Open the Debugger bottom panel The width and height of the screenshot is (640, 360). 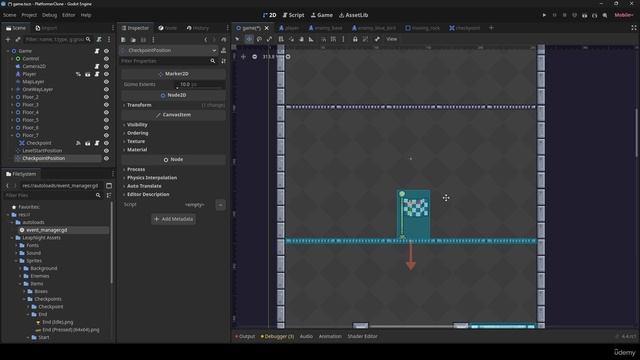(278, 336)
